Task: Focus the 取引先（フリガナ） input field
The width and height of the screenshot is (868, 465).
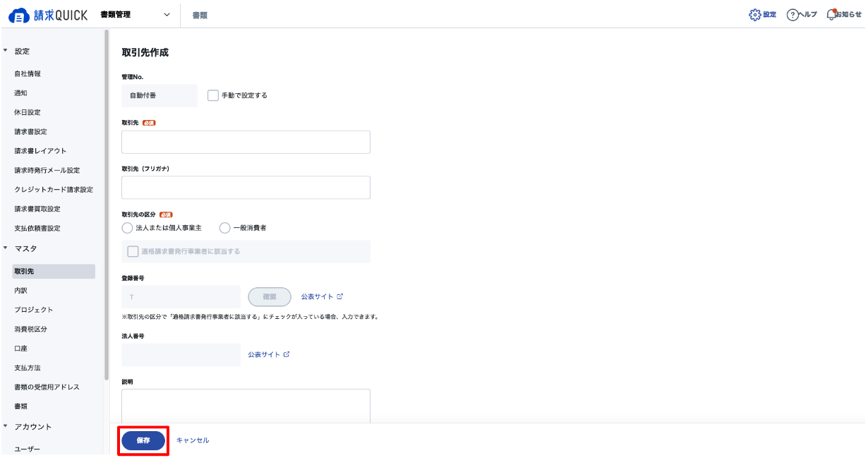Action: click(x=246, y=188)
